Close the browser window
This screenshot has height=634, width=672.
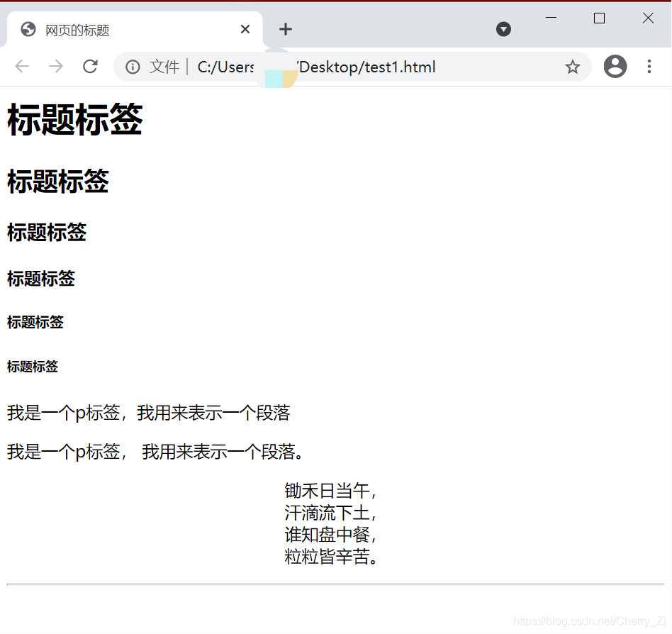(648, 18)
